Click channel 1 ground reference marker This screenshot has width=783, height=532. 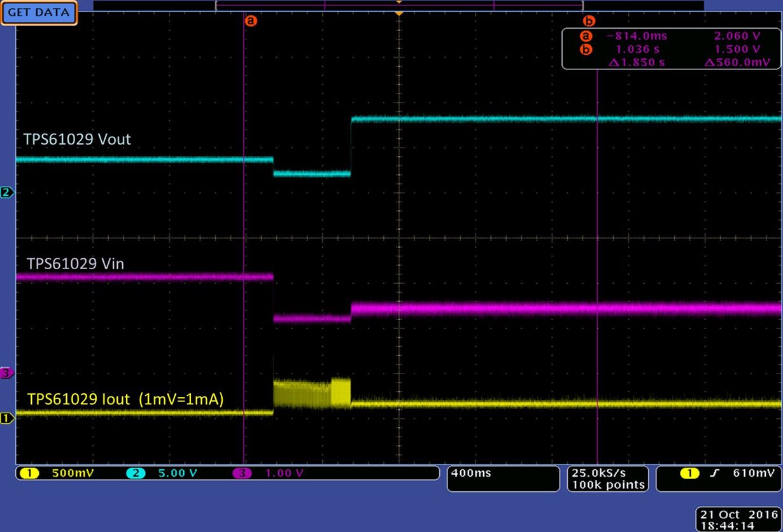coord(7,418)
